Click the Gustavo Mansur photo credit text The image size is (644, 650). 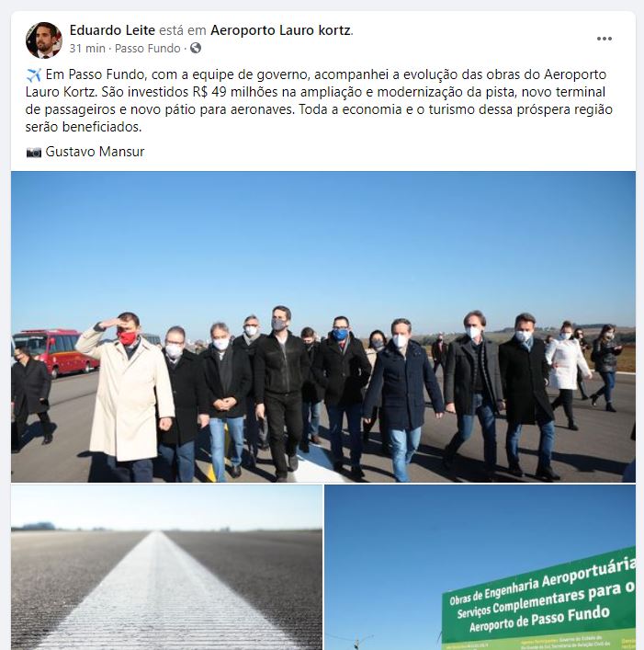click(x=95, y=152)
